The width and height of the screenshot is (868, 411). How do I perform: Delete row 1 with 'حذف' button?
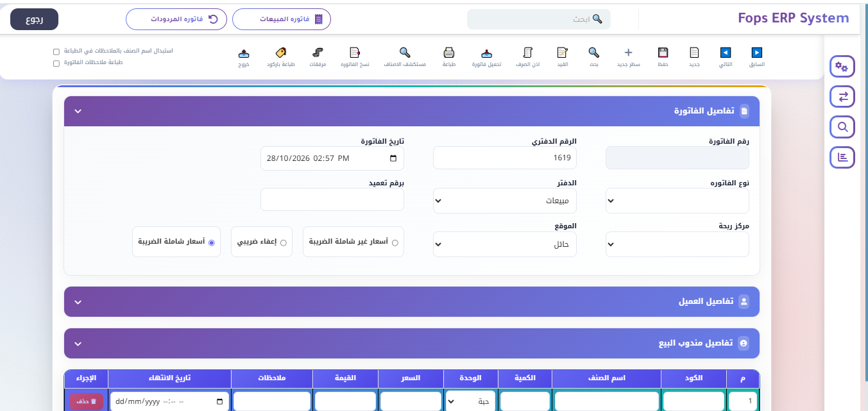pos(86,401)
